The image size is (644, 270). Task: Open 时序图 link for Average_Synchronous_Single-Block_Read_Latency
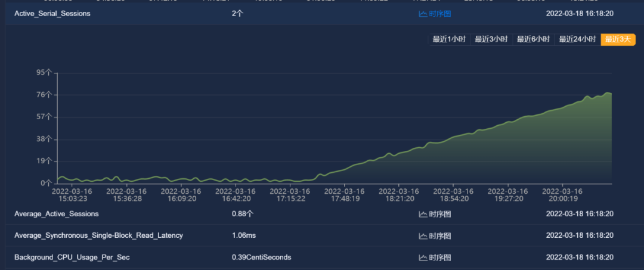(440, 235)
